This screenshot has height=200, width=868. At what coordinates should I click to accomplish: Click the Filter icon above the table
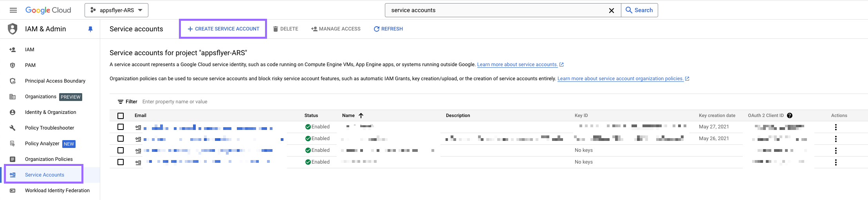coord(121,102)
